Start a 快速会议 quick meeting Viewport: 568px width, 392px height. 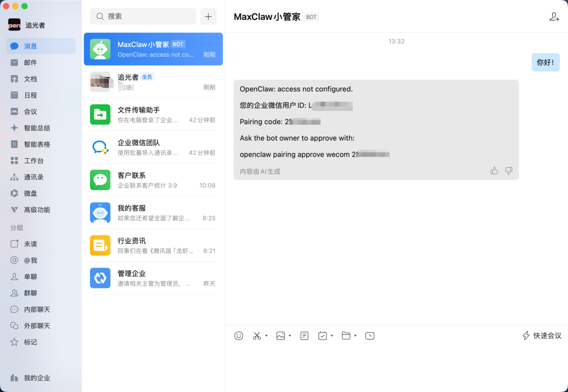tap(541, 335)
